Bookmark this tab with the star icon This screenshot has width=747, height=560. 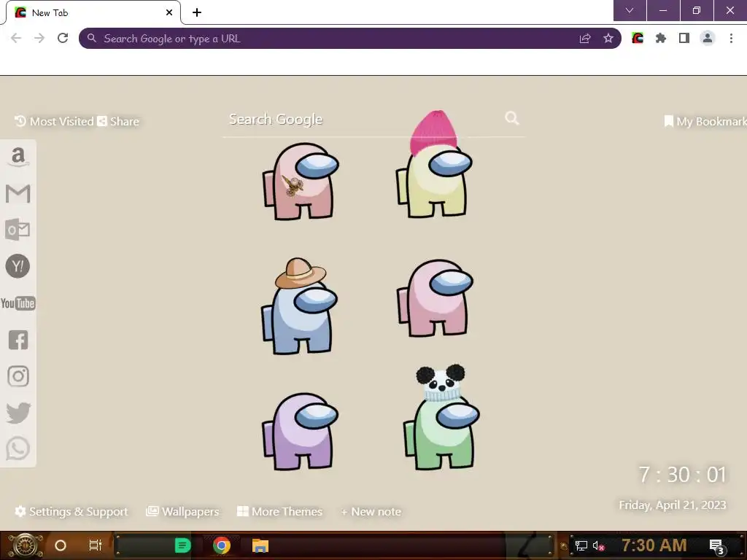pyautogui.click(x=608, y=39)
